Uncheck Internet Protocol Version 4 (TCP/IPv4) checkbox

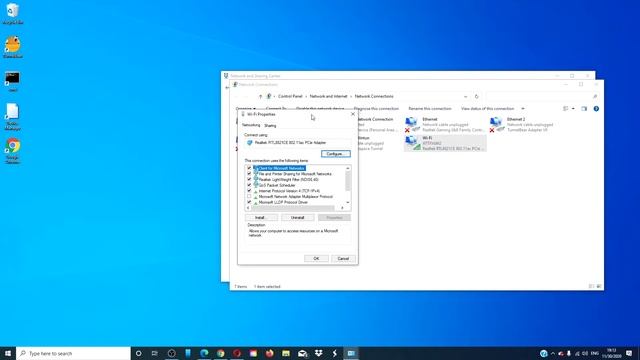tap(249, 191)
